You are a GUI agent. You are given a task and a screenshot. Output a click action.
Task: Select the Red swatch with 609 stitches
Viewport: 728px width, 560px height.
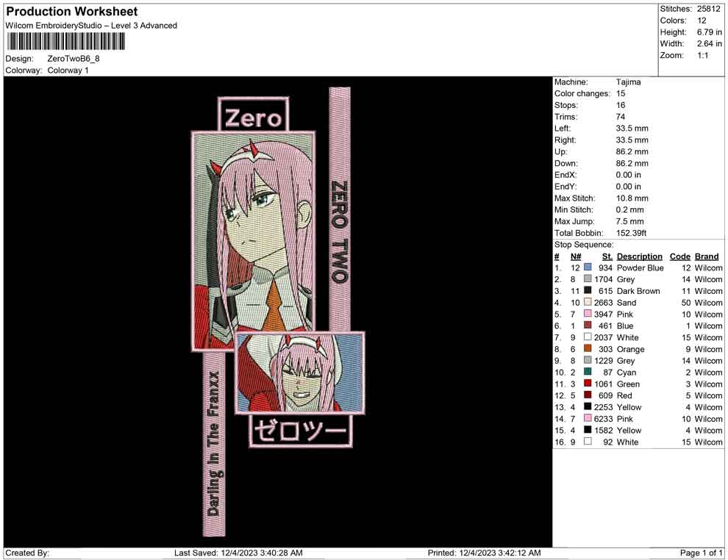tap(588, 395)
